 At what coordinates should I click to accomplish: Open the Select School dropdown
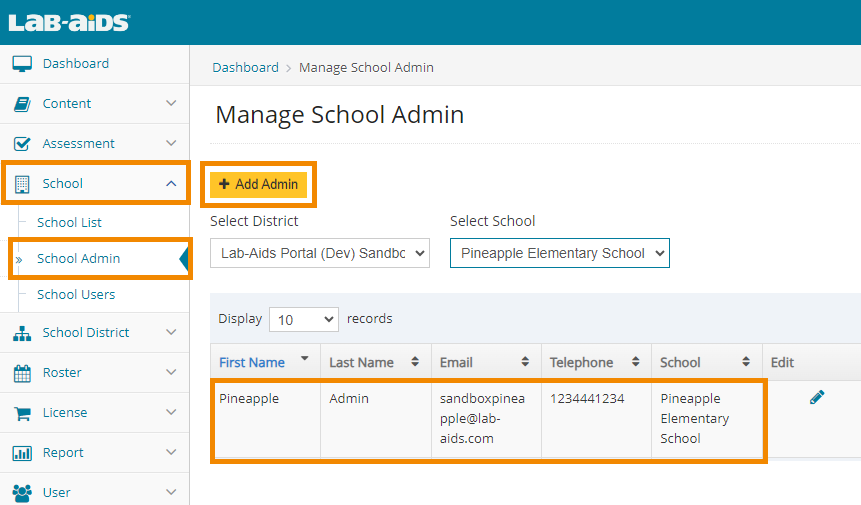coord(559,253)
